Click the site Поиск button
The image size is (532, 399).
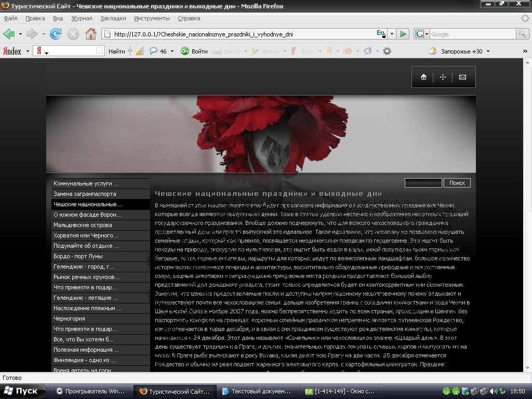pos(457,183)
